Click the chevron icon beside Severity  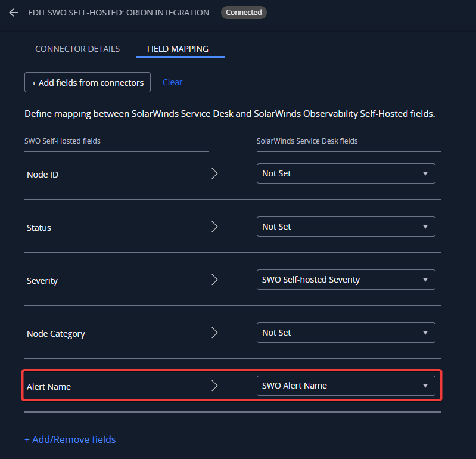[x=214, y=280]
